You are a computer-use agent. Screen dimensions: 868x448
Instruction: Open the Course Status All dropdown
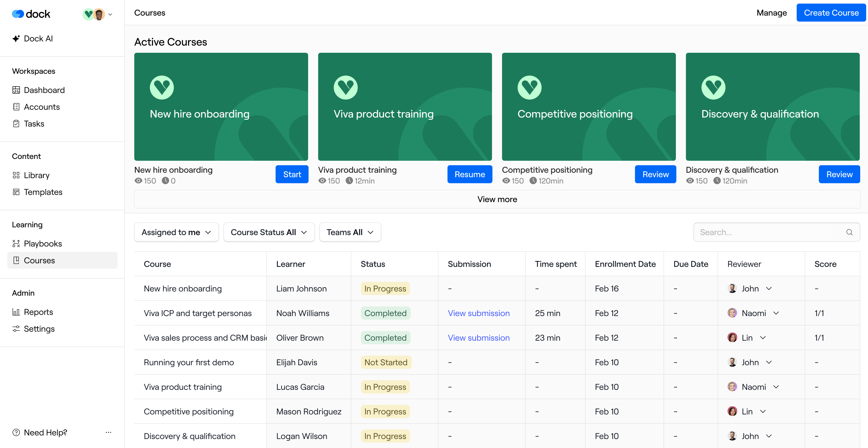269,232
